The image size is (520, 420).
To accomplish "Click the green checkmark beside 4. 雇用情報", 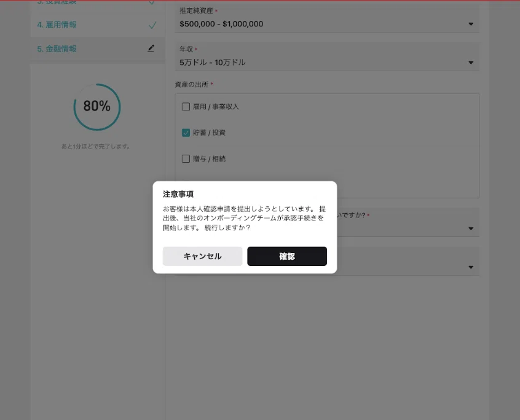I will click(152, 25).
